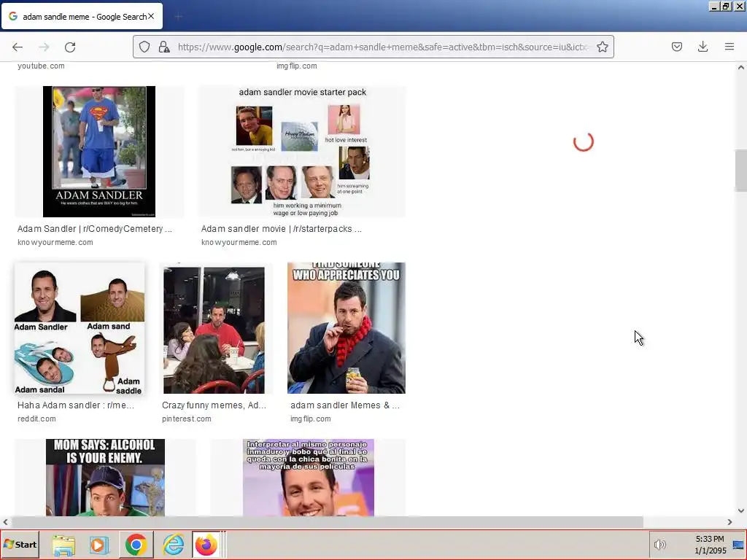Open File Explorer from the taskbar
Screen dimensions: 747x560
coord(64,545)
